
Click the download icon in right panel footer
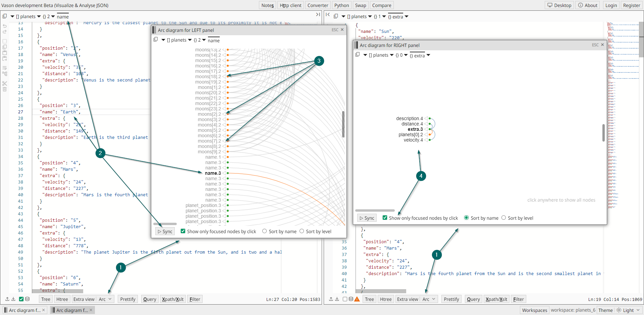point(337,299)
